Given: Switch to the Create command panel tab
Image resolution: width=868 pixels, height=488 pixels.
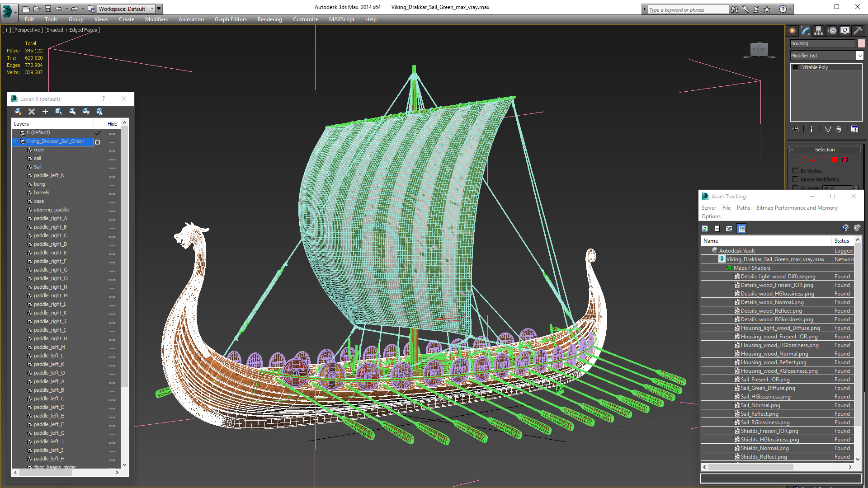Looking at the screenshot, I should click(793, 31).
